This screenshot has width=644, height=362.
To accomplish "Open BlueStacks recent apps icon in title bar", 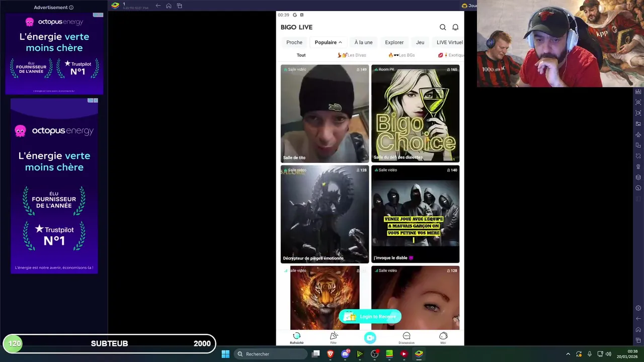I will (x=180, y=6).
